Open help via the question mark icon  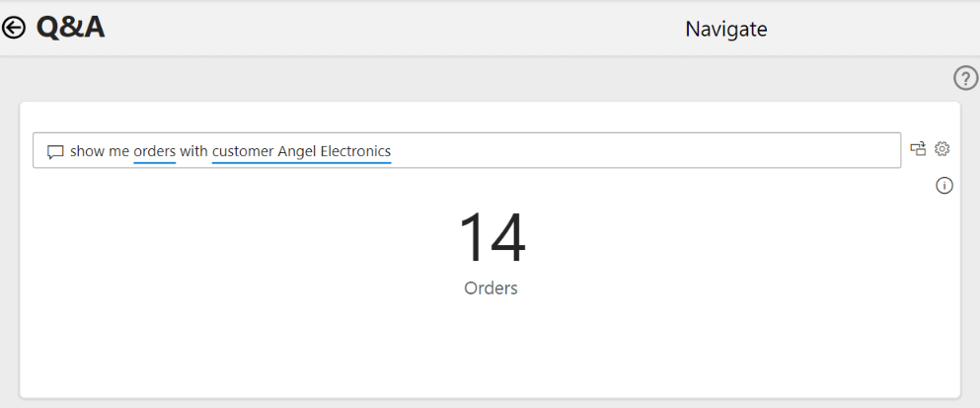(965, 78)
